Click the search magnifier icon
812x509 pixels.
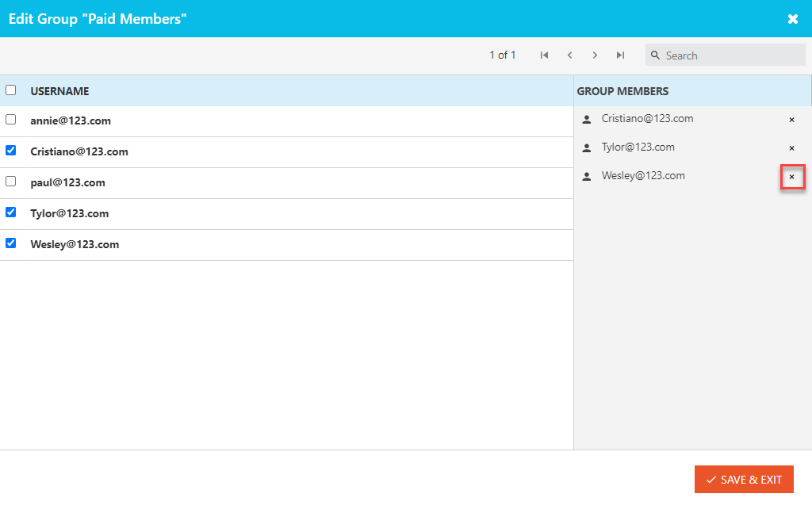coord(655,55)
